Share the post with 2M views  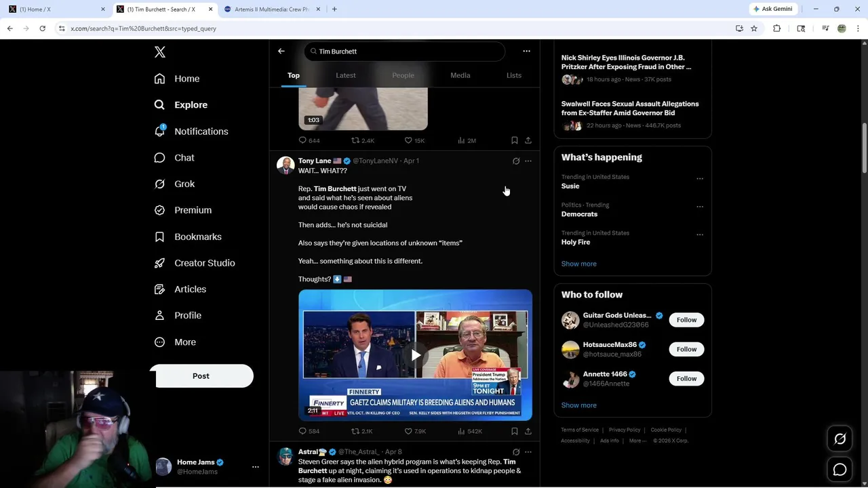coord(528,140)
